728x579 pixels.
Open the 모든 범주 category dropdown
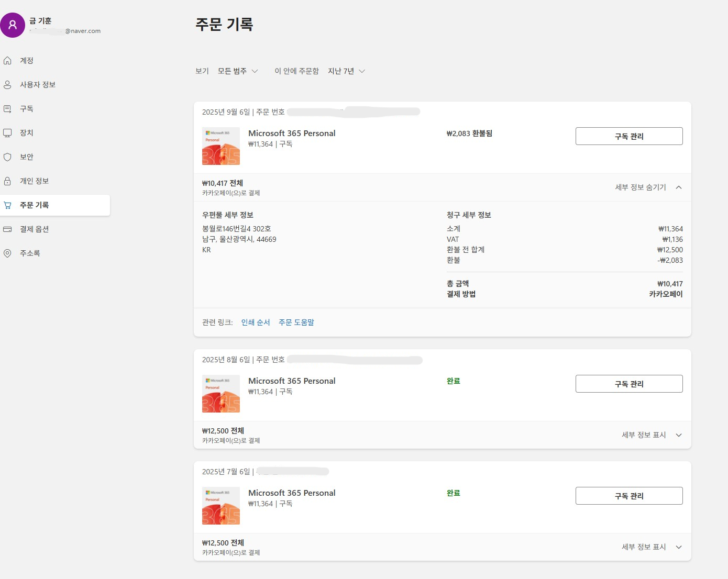pos(238,71)
